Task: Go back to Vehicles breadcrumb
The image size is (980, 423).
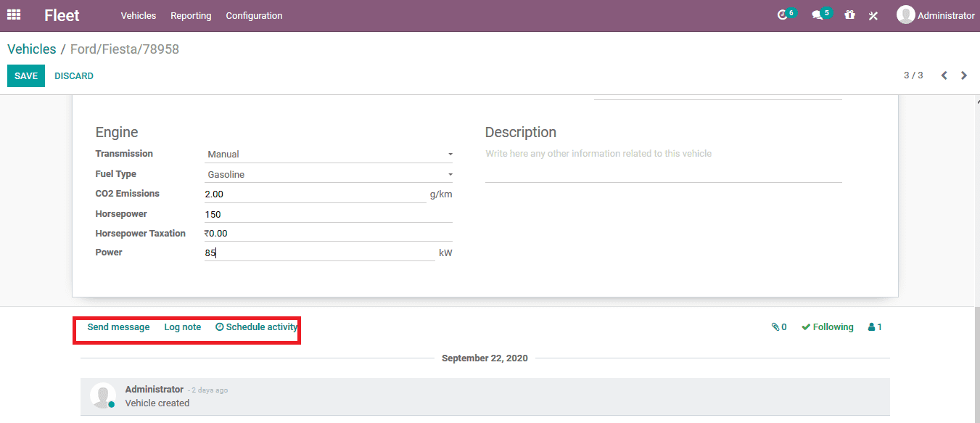Action: pos(32,49)
